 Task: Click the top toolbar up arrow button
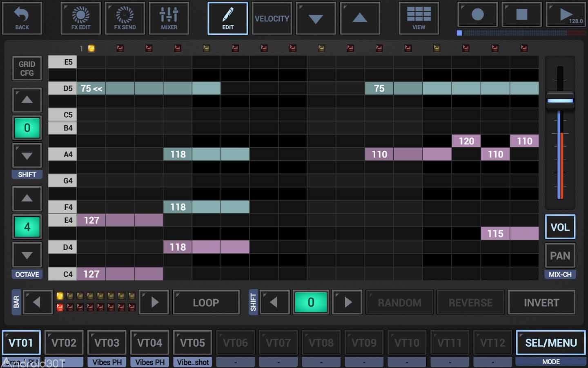(360, 18)
